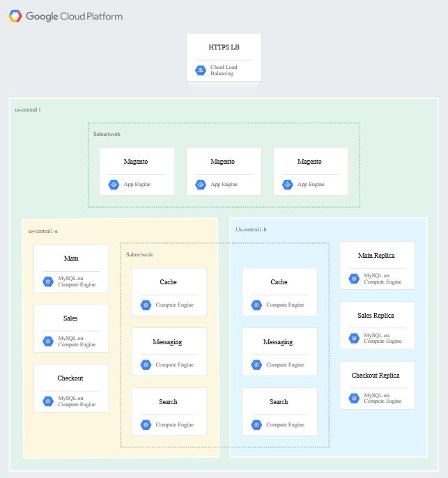This screenshot has height=478, width=448.
Task: Click Cache title in Us-central1-b zone
Action: coord(279,282)
